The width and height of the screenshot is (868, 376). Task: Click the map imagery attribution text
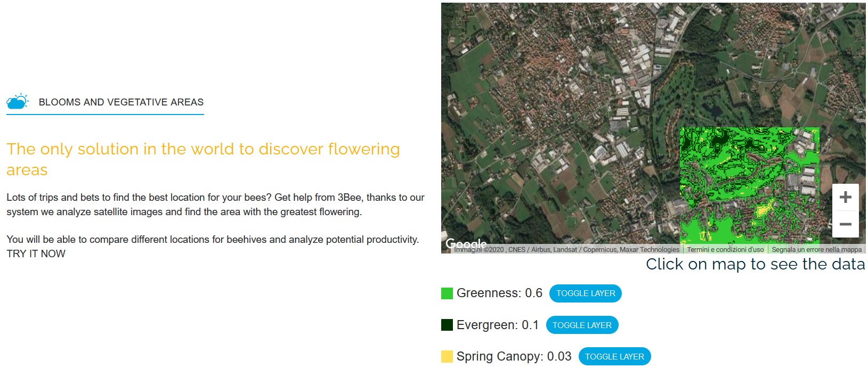click(566, 249)
